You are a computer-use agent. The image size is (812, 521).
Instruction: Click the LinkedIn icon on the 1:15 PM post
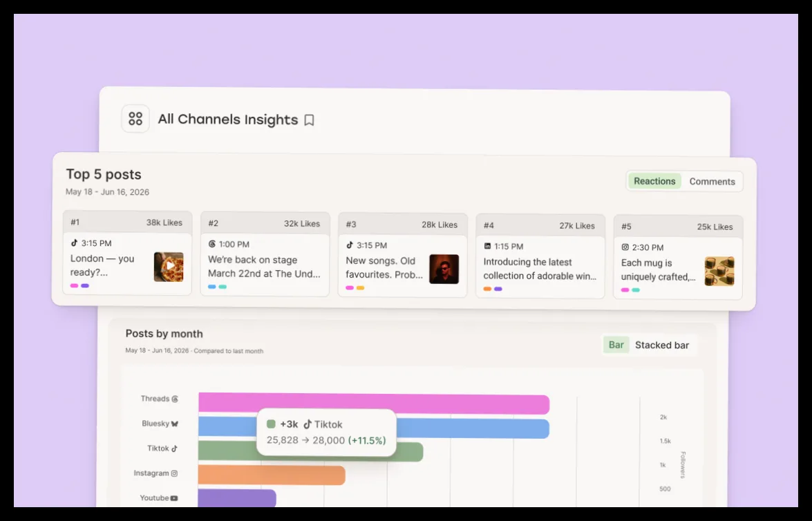[x=487, y=246]
